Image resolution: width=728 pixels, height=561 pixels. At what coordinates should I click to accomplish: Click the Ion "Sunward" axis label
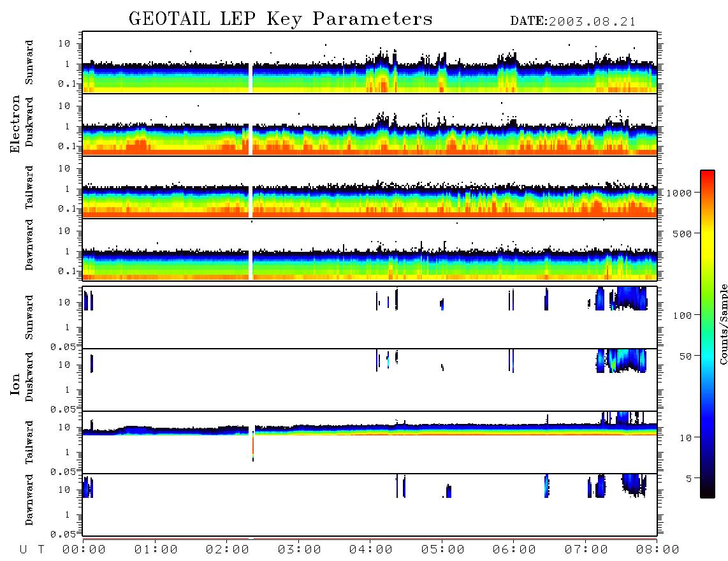(29, 317)
